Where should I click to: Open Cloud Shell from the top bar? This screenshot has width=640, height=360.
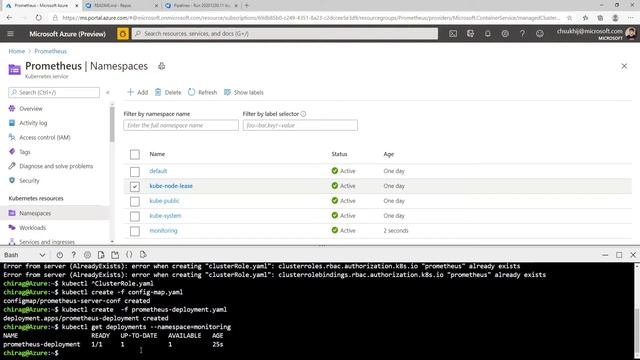point(453,34)
